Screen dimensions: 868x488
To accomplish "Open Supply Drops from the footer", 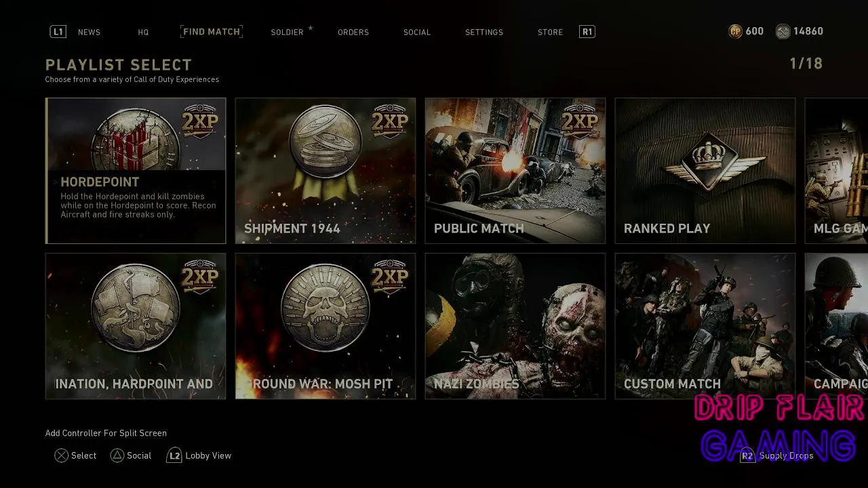I will tap(787, 455).
